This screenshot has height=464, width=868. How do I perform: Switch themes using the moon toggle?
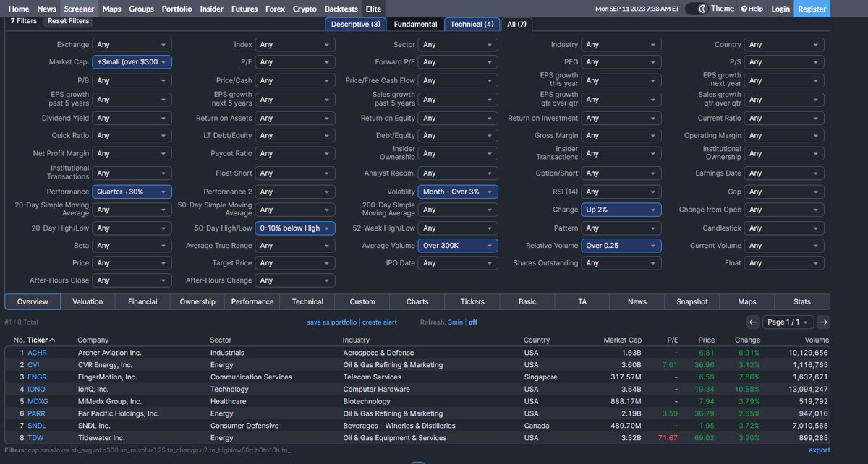point(702,9)
